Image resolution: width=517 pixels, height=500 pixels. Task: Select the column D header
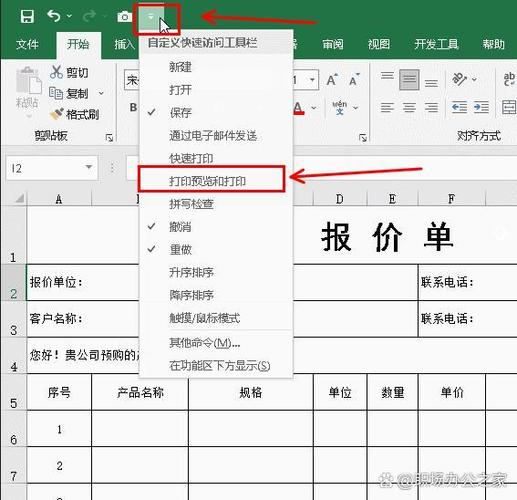coord(340,199)
